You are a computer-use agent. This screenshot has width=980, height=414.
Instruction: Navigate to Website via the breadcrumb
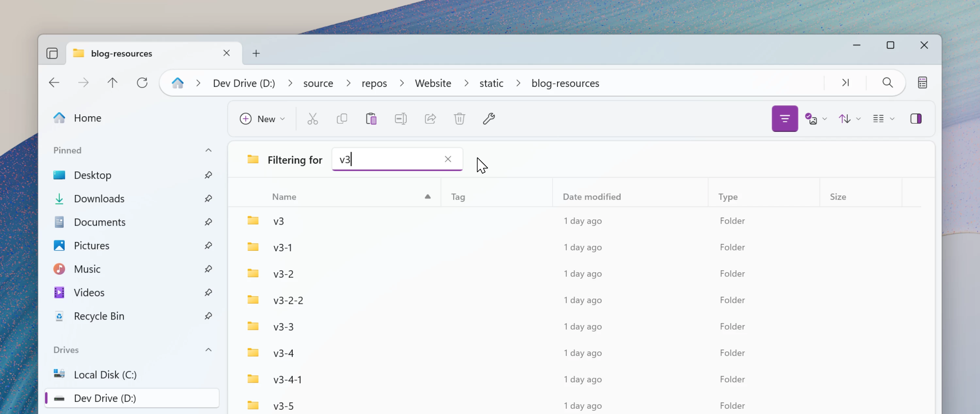pyautogui.click(x=433, y=83)
